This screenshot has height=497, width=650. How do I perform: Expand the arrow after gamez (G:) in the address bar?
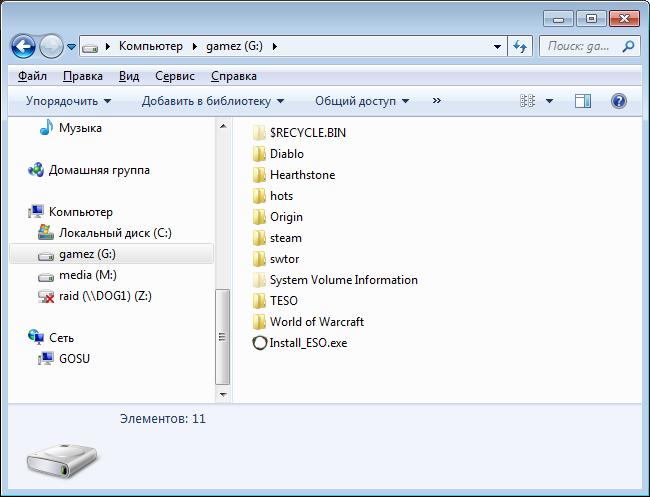274,46
